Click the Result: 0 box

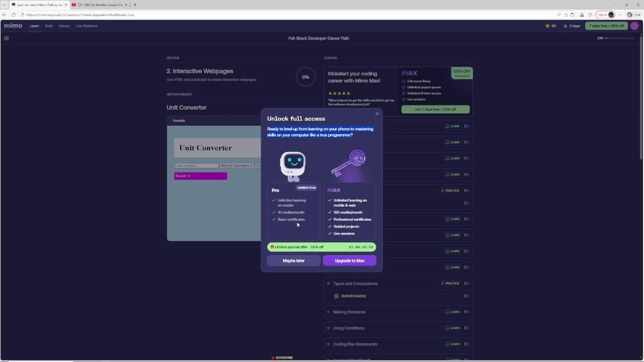click(200, 175)
